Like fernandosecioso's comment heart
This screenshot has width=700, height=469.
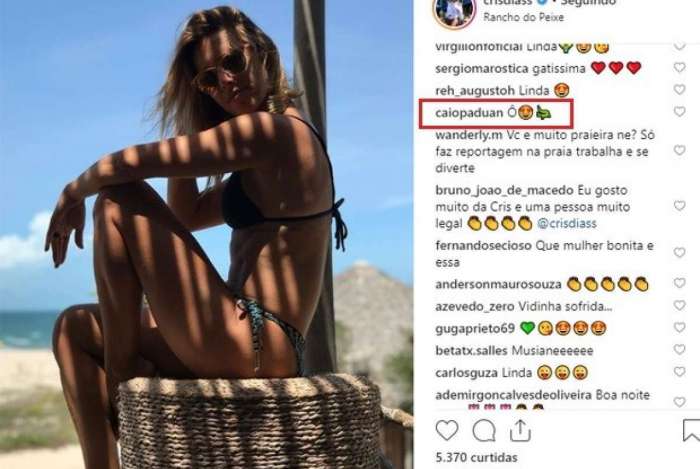click(679, 253)
